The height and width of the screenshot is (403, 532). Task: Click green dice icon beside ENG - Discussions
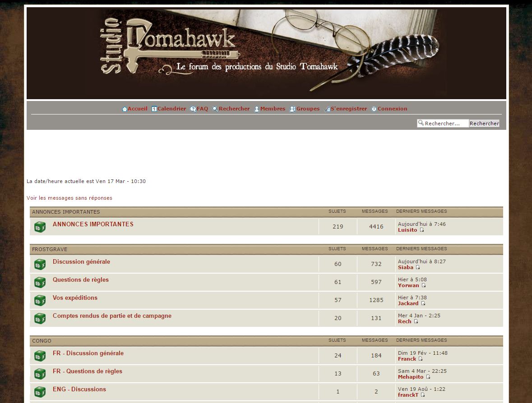coord(40,392)
